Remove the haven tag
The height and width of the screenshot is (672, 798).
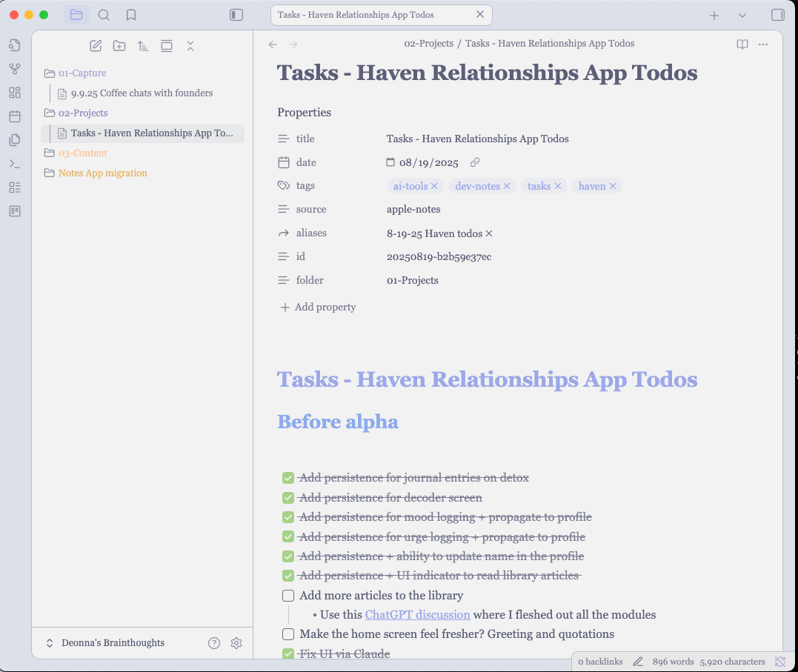613,186
